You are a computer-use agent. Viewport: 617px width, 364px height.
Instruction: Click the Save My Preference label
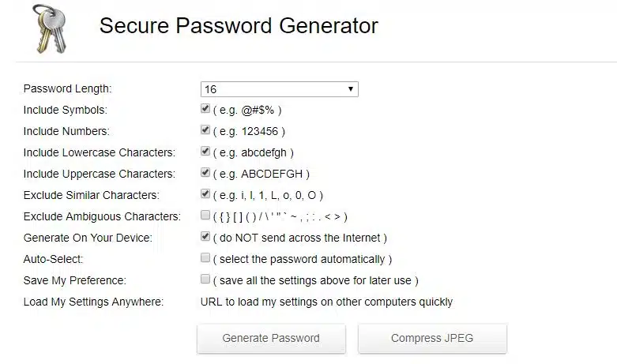(75, 280)
